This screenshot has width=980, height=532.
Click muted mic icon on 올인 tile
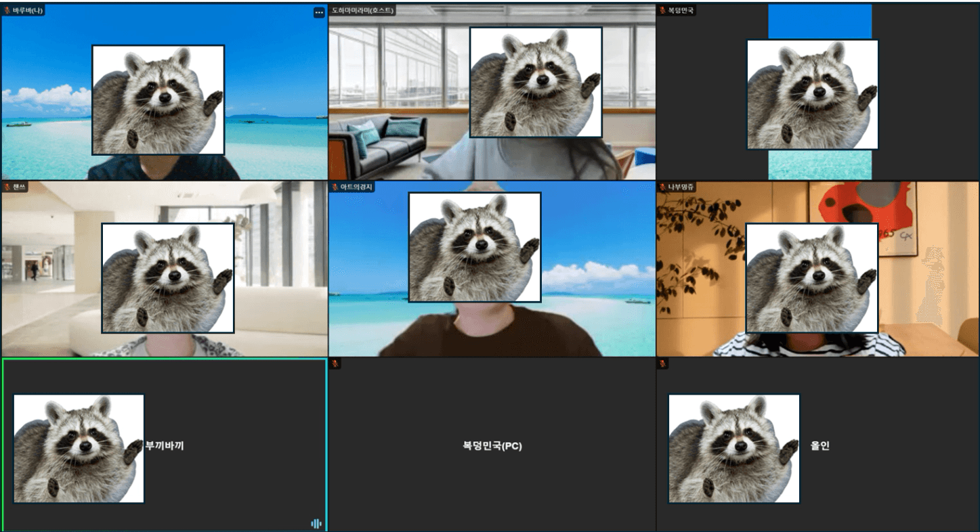click(x=662, y=364)
